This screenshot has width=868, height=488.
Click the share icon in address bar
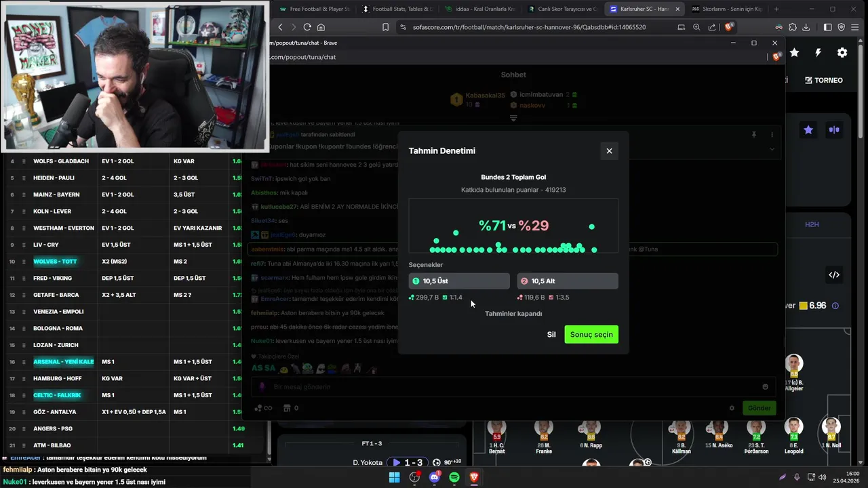[x=712, y=27]
